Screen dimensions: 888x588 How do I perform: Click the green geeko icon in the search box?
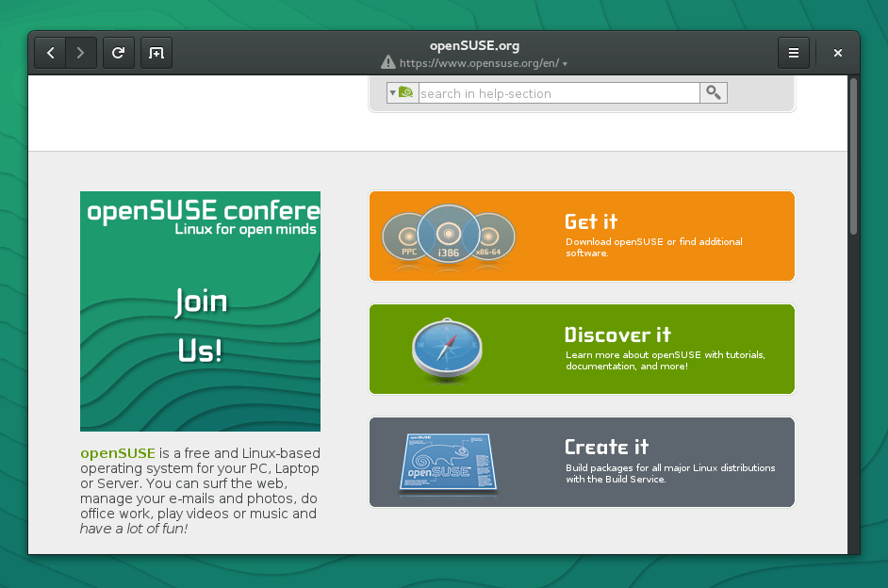pos(404,92)
